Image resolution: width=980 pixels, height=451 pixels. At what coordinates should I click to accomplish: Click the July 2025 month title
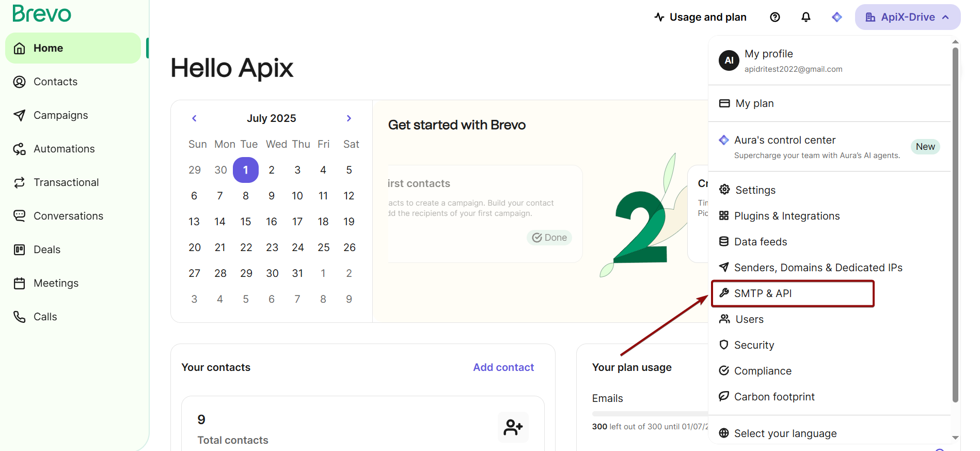tap(272, 118)
